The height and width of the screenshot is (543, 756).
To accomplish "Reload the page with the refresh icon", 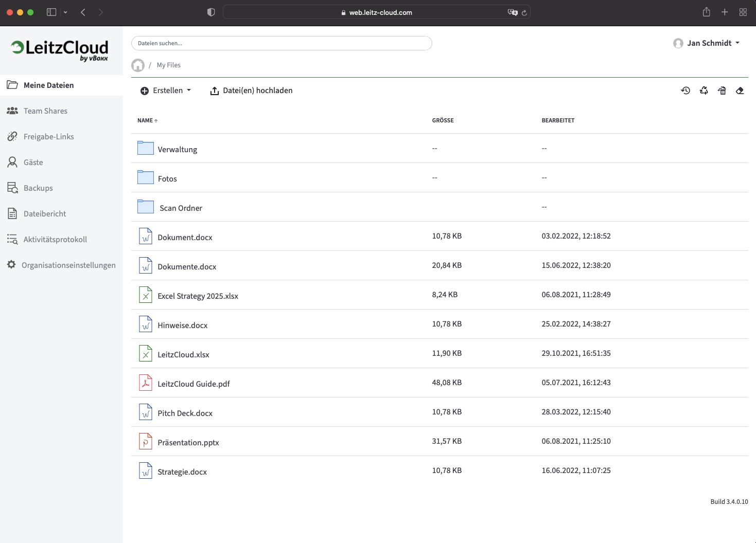I will click(524, 13).
